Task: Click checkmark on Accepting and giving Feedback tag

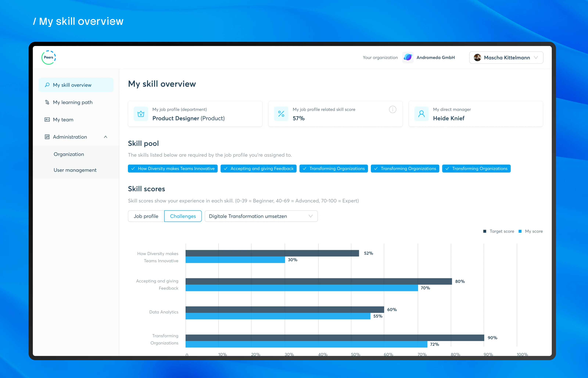Action: [x=225, y=169]
